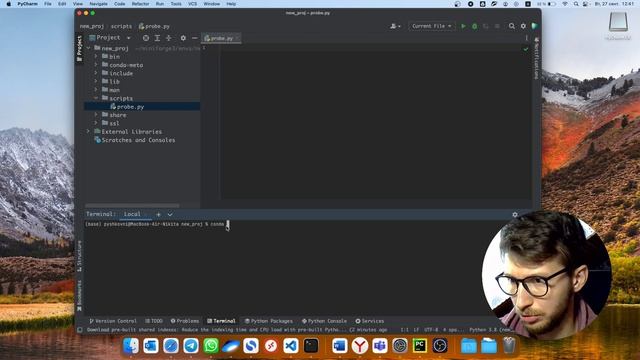Click the Python interpreter status bar entry
Viewport: 640px width, 360px height.
[x=490, y=330]
